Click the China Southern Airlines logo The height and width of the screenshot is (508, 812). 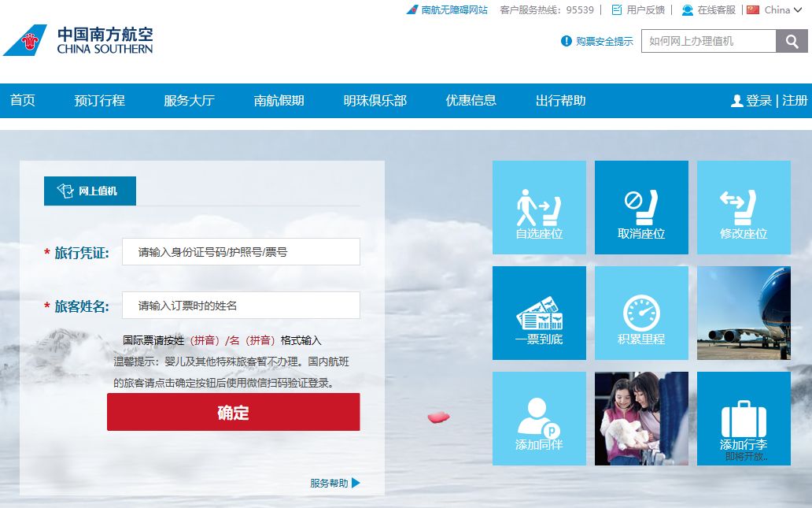coord(78,40)
